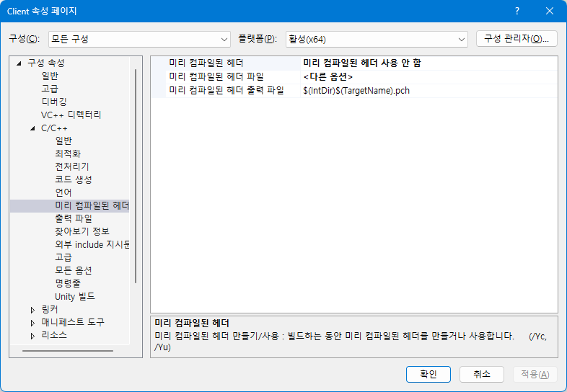567x392 pixels.
Task: Expand the 리소스 tree node
Action: pos(32,336)
